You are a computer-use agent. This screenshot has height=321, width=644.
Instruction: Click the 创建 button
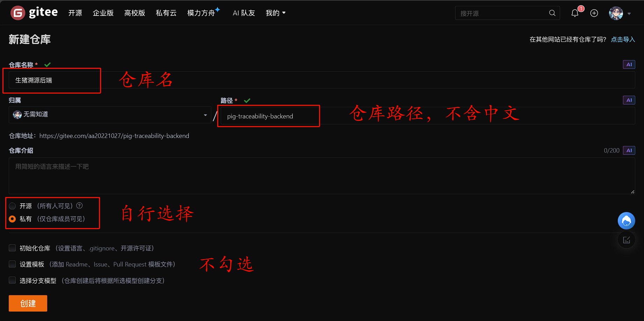tap(28, 303)
